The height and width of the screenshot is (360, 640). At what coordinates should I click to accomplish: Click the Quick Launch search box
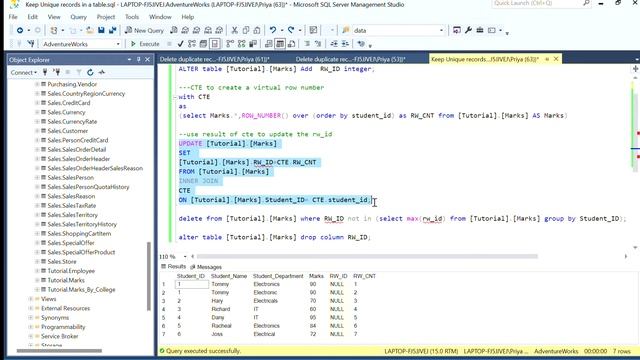pyautogui.click(x=541, y=3)
